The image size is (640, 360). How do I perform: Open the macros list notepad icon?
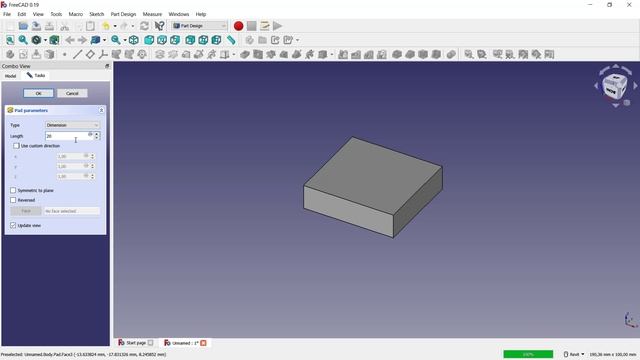[x=264, y=26]
